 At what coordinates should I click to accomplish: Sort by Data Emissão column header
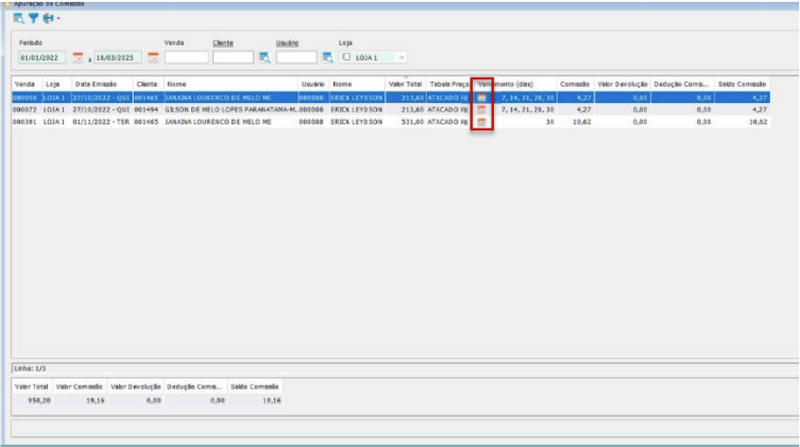pos(97,85)
